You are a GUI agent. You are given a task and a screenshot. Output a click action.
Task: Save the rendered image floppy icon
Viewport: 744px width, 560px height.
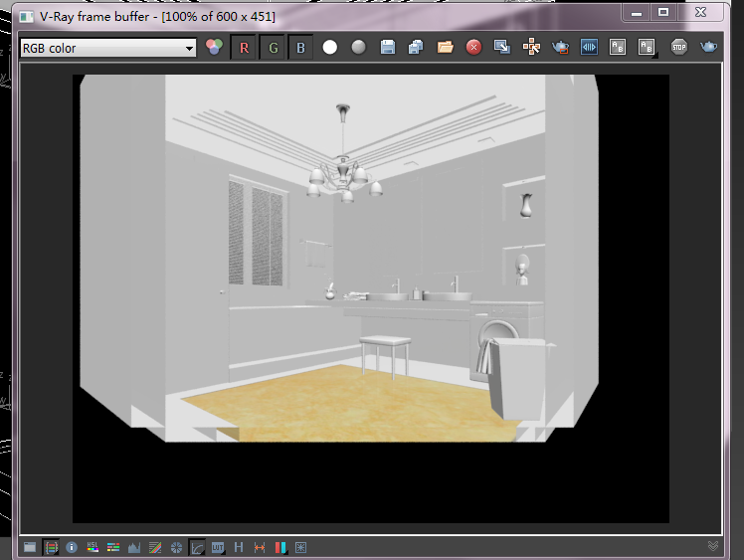pos(388,47)
